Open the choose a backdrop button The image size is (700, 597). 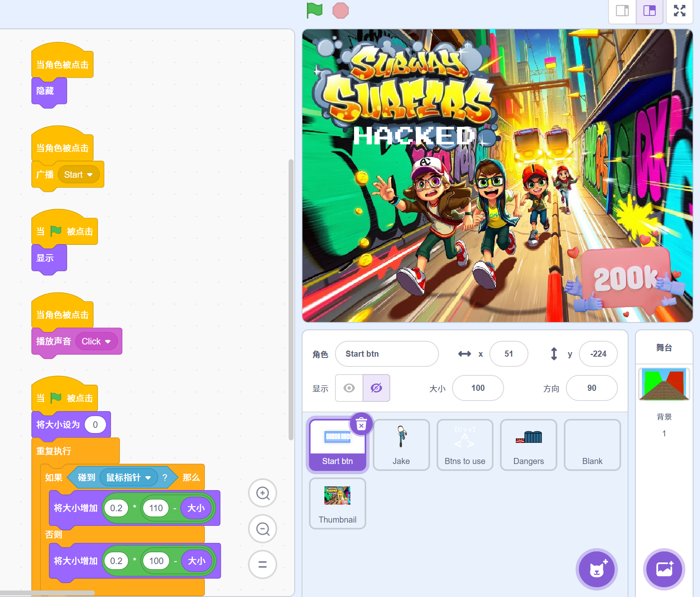tap(664, 569)
